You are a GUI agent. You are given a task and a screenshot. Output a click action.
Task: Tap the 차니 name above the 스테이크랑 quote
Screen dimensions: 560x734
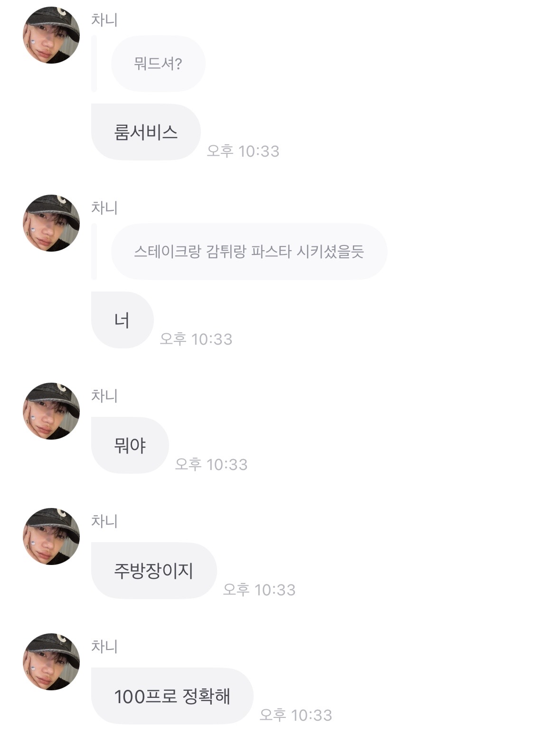104,207
